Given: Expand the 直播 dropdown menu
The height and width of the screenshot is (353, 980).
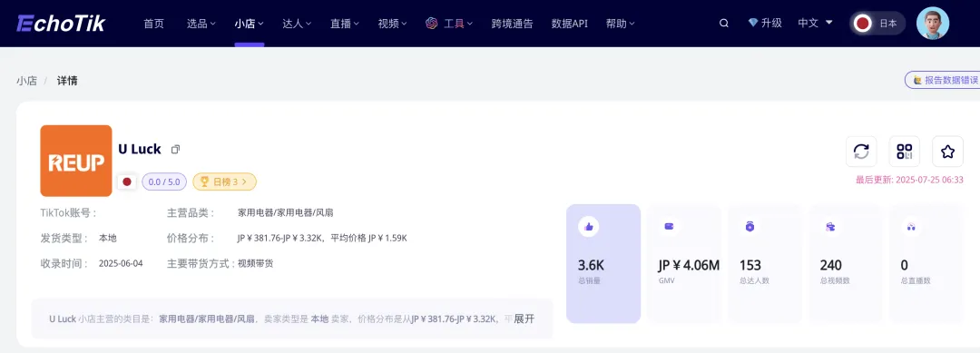Looking at the screenshot, I should 345,23.
